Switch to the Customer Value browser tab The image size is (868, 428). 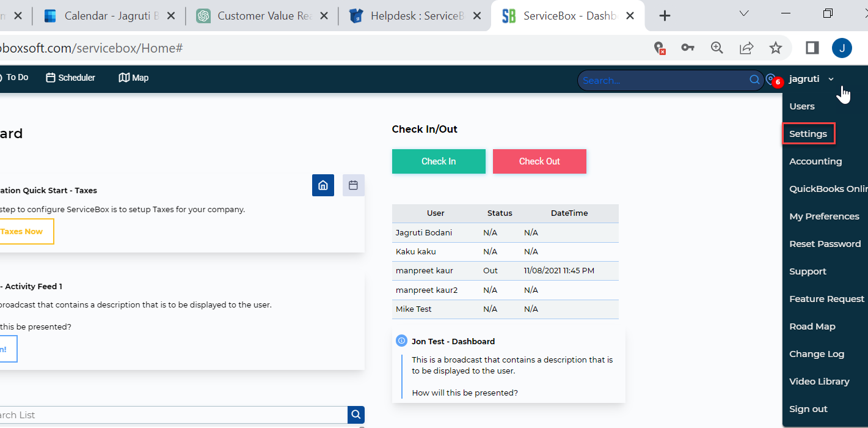[262, 16]
